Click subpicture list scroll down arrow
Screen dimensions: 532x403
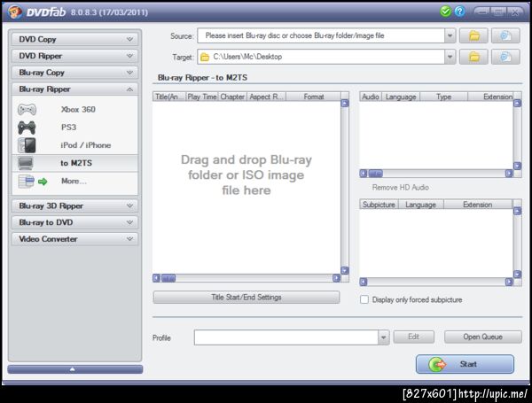[x=518, y=274]
